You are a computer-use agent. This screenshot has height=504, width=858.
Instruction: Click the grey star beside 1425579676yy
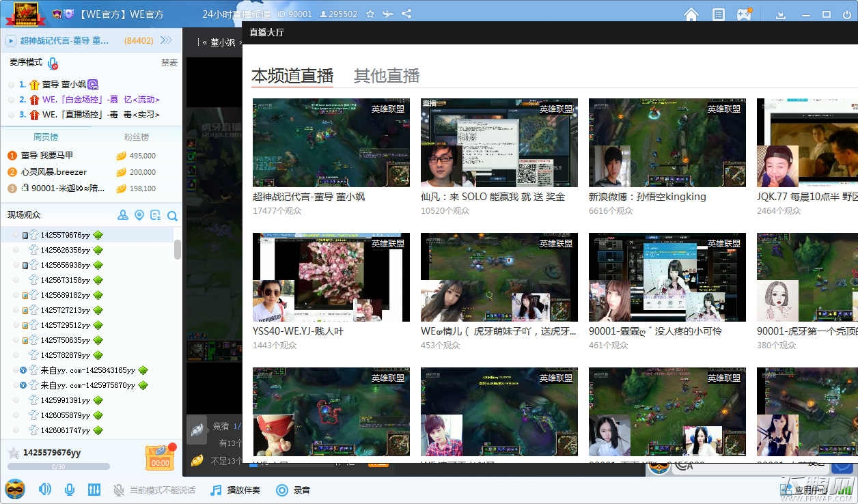[13, 453]
